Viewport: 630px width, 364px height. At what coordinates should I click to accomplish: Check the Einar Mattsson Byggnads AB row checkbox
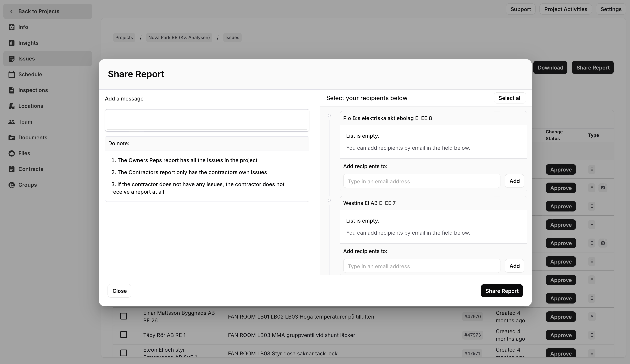[124, 316]
